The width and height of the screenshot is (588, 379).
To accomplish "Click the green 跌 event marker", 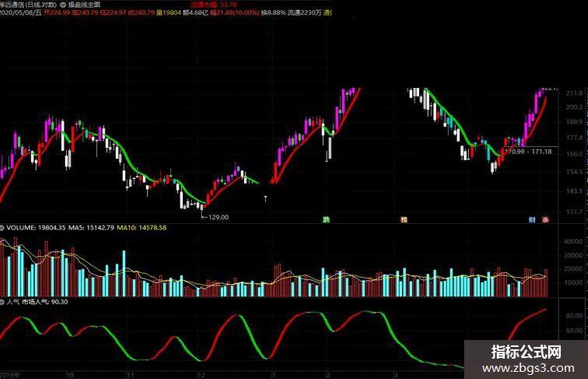I will (x=326, y=220).
